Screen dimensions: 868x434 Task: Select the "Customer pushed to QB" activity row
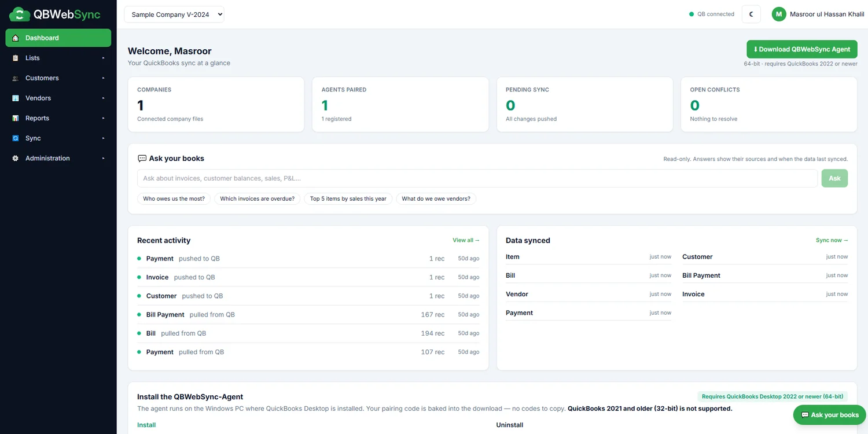coord(308,296)
